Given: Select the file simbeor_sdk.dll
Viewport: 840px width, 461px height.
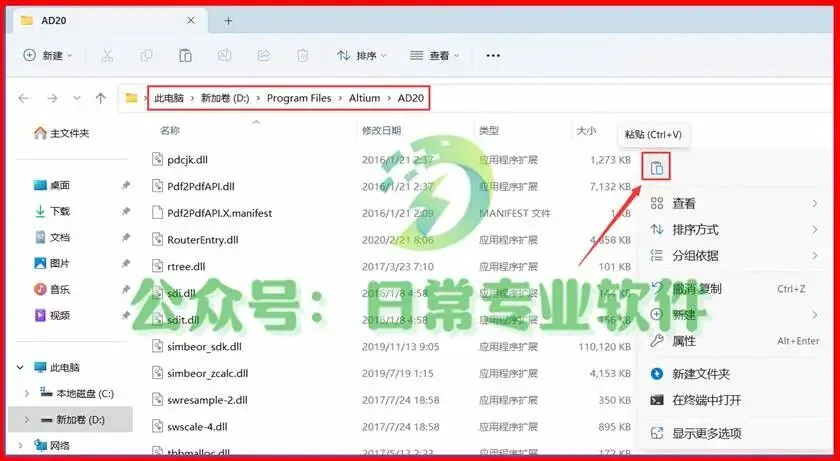Looking at the screenshot, I should tap(204, 347).
